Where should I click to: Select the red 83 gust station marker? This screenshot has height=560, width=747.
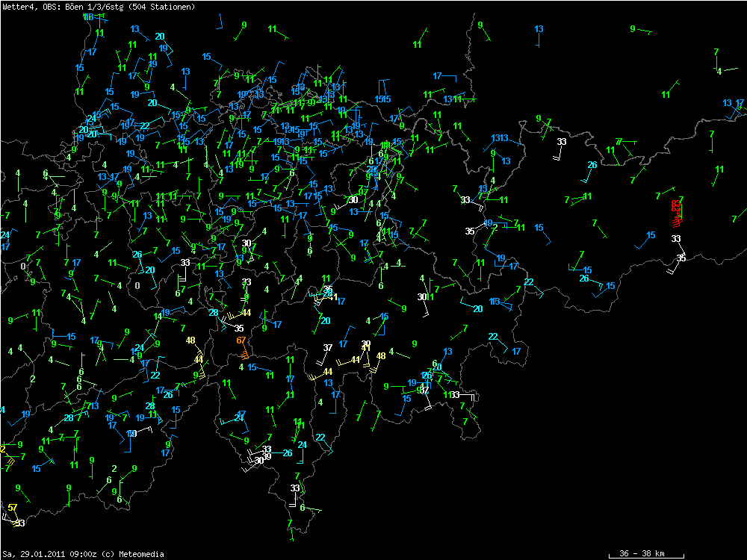676,203
